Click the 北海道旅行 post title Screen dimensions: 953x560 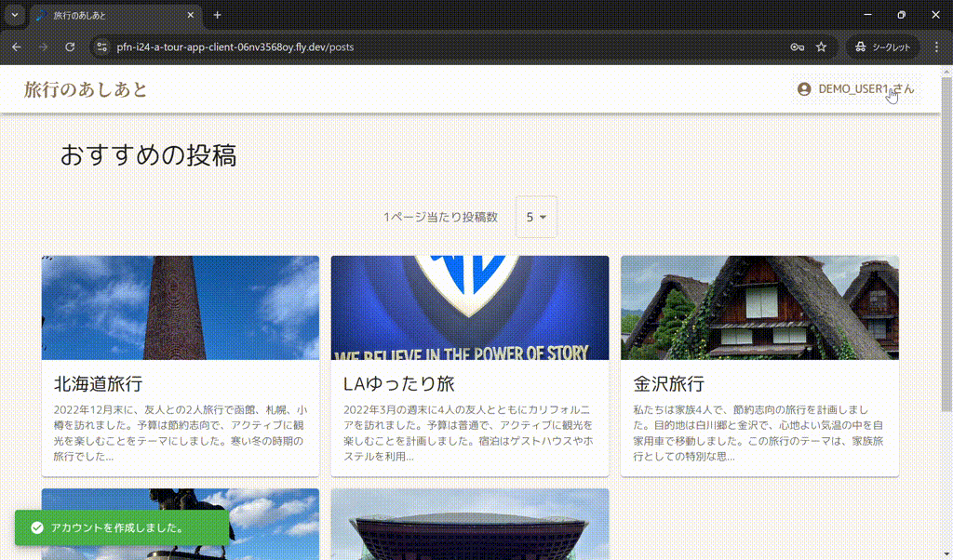coord(99,384)
